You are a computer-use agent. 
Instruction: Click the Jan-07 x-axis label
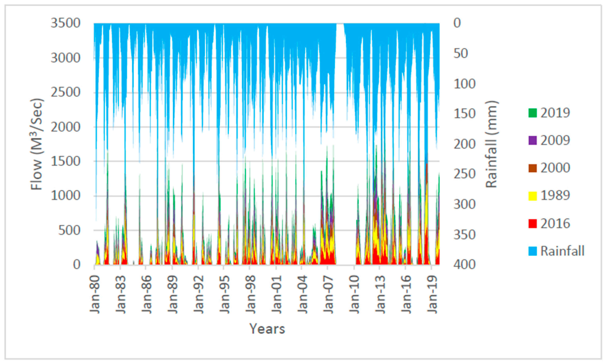328,294
